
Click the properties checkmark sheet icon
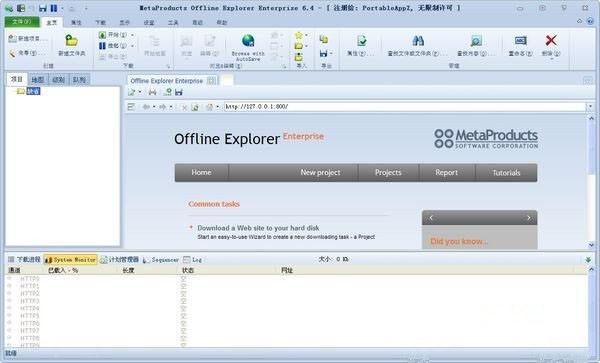[x=362, y=40]
